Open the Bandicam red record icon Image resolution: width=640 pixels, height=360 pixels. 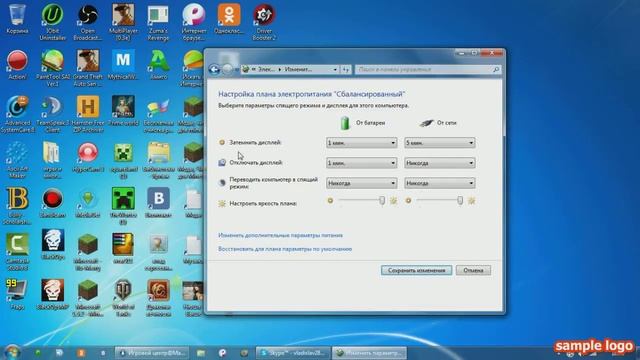click(x=52, y=203)
